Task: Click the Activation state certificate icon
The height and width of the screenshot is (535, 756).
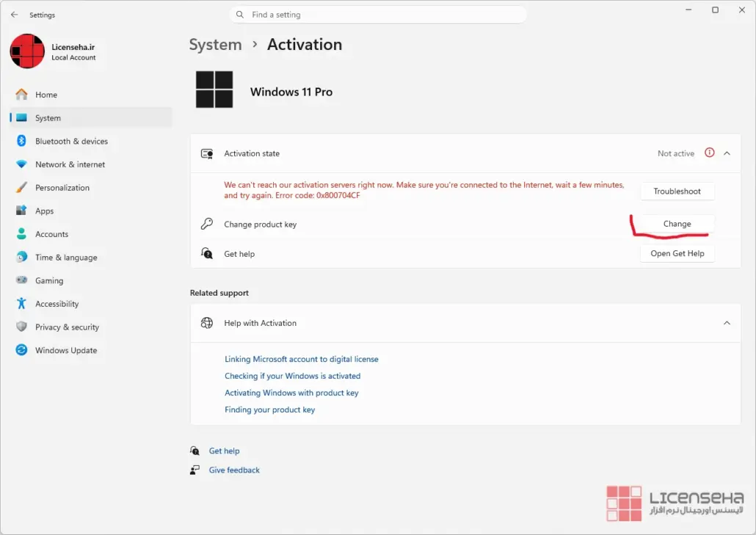Action: click(x=207, y=154)
